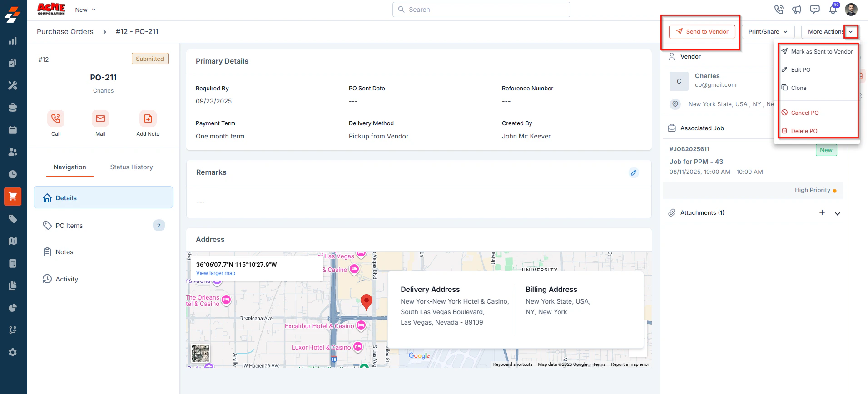Click vendor name Charles in Vendor panel
Viewport: 868px width, 394px height.
pyautogui.click(x=707, y=76)
